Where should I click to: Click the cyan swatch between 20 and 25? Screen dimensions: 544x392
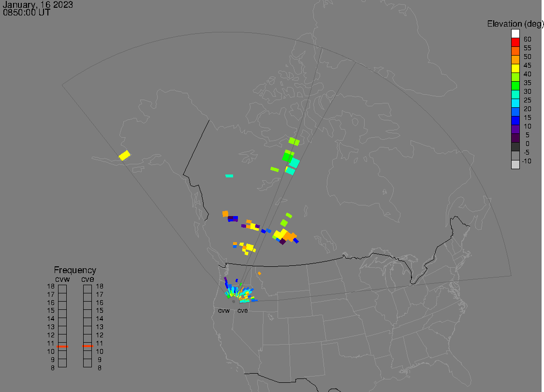tap(515, 103)
